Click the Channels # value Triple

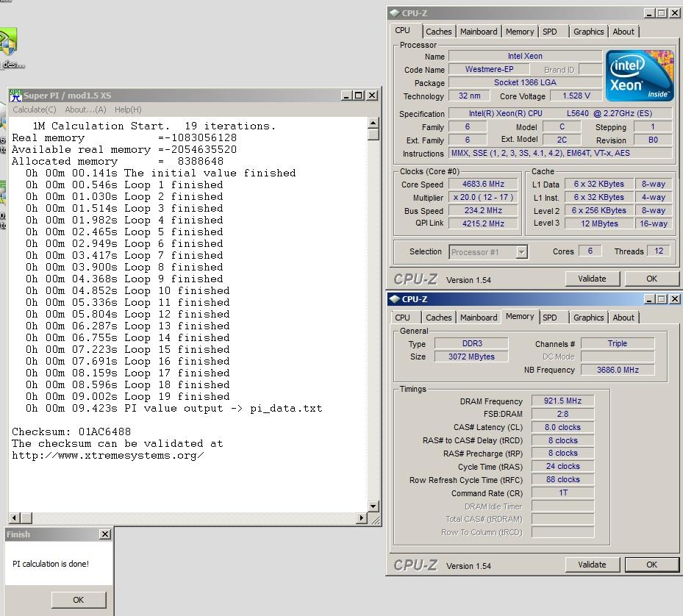[618, 343]
